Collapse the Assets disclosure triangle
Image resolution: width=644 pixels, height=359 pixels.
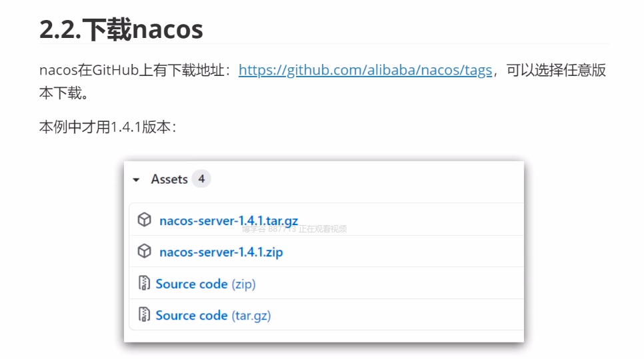137,180
